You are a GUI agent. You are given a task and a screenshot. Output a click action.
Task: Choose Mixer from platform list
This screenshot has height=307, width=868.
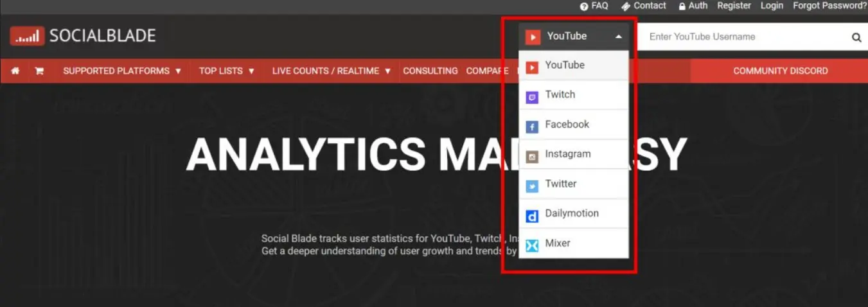tap(558, 243)
